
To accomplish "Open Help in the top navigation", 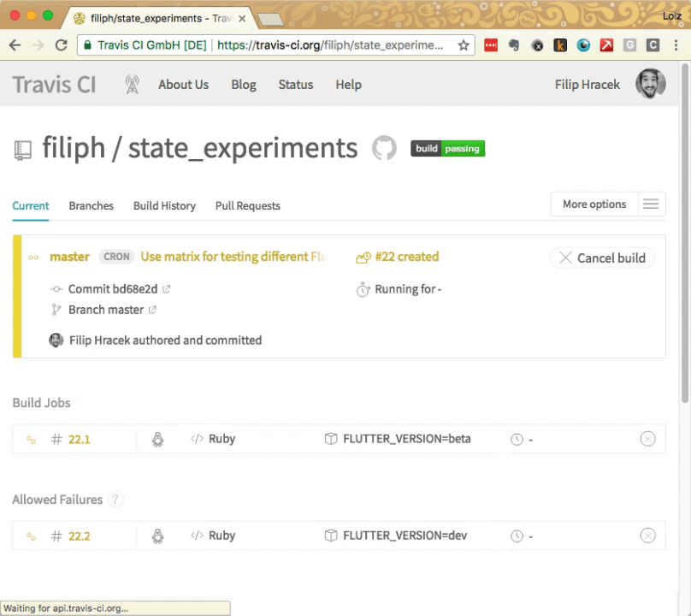I will 349,84.
